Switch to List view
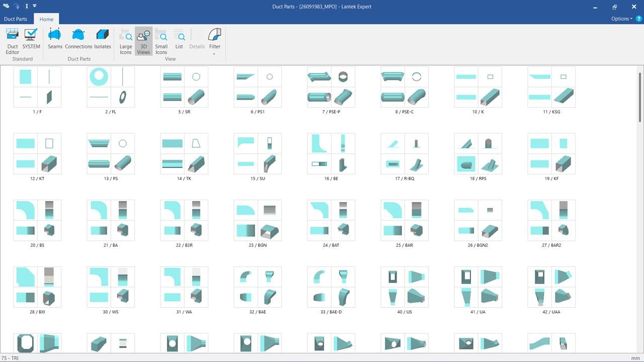The width and height of the screenshot is (644, 362). tap(179, 39)
